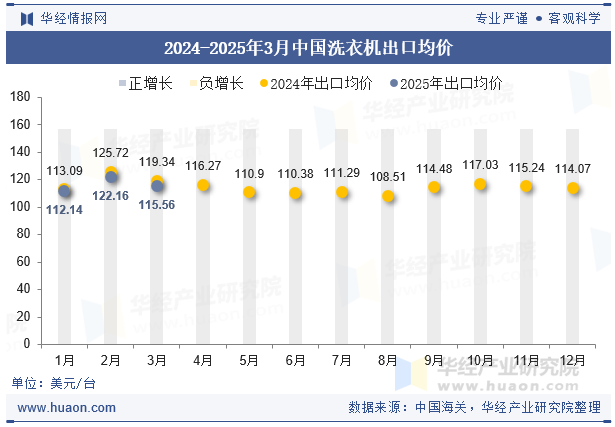Select the 110.9 data label
This screenshot has height=427, width=615.
tap(249, 173)
